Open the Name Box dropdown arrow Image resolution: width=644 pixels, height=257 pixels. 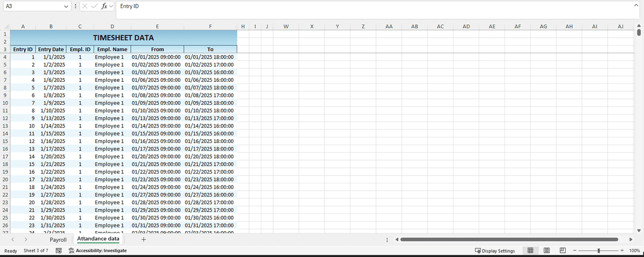[x=65, y=6]
